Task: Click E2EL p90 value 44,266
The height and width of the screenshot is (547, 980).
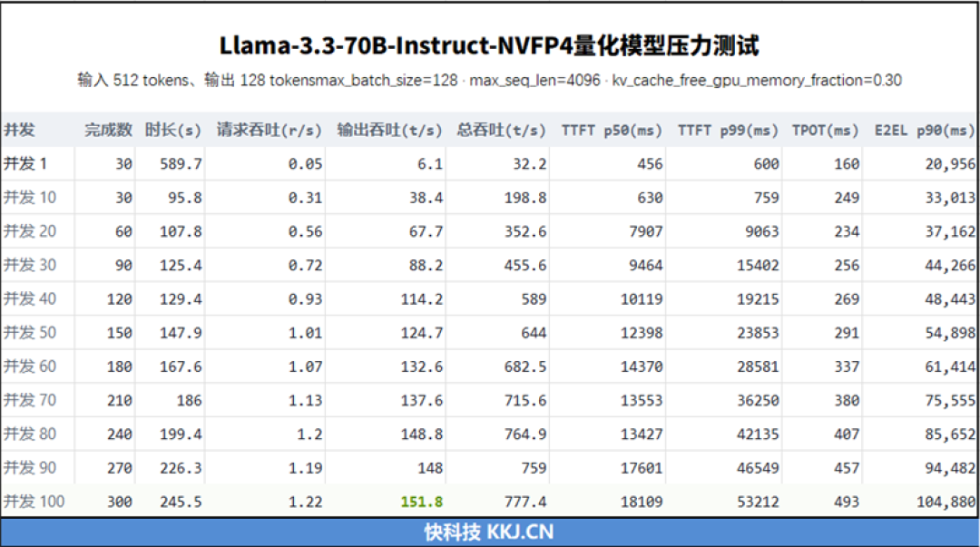Action: 950,266
